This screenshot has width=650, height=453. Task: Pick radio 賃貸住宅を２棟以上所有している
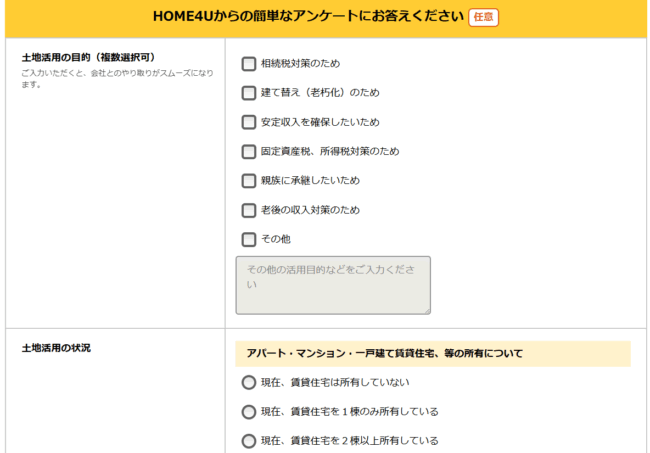click(249, 441)
